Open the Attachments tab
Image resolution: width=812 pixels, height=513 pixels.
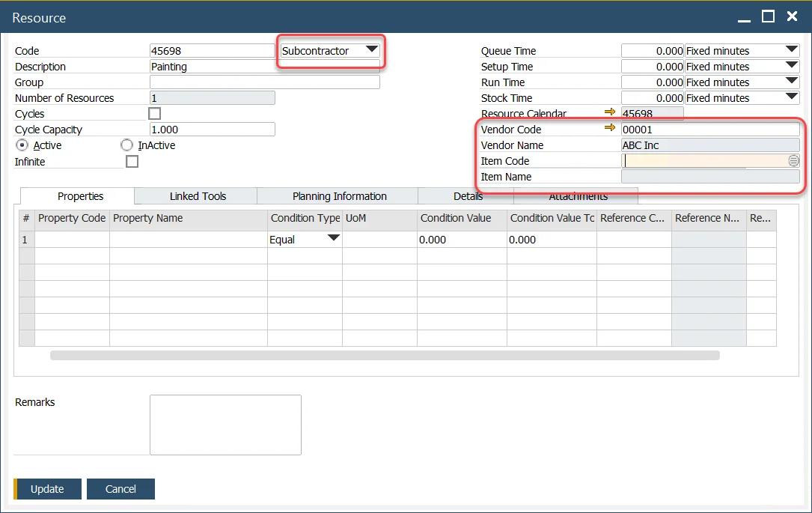coord(576,195)
